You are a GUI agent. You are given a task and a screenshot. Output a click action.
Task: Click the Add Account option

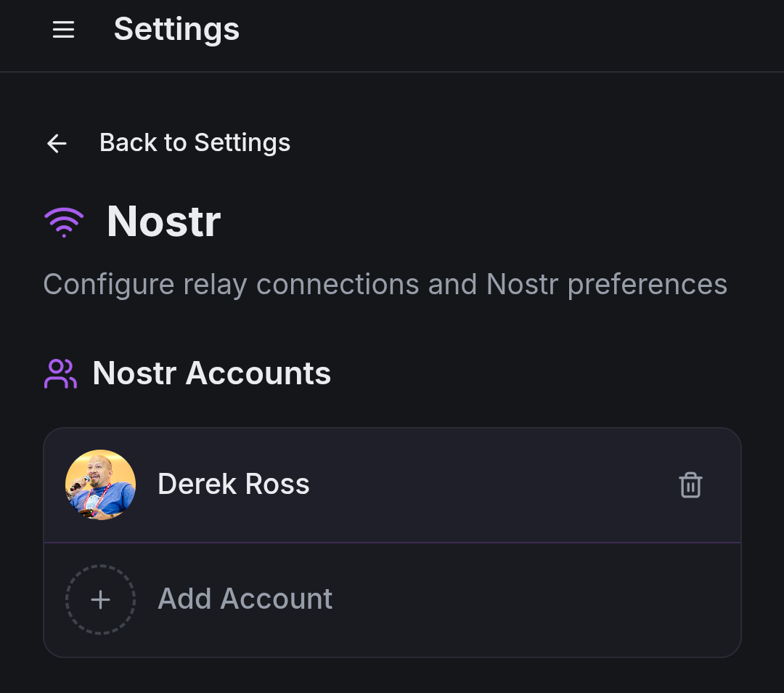coord(245,599)
